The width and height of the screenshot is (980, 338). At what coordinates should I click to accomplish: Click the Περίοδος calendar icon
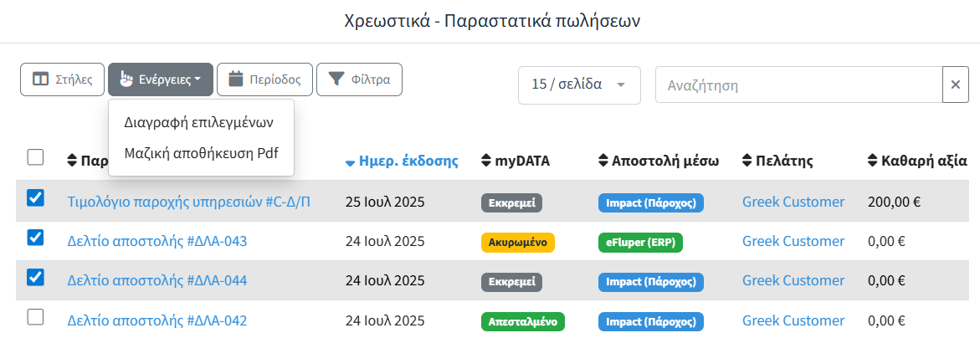point(236,79)
